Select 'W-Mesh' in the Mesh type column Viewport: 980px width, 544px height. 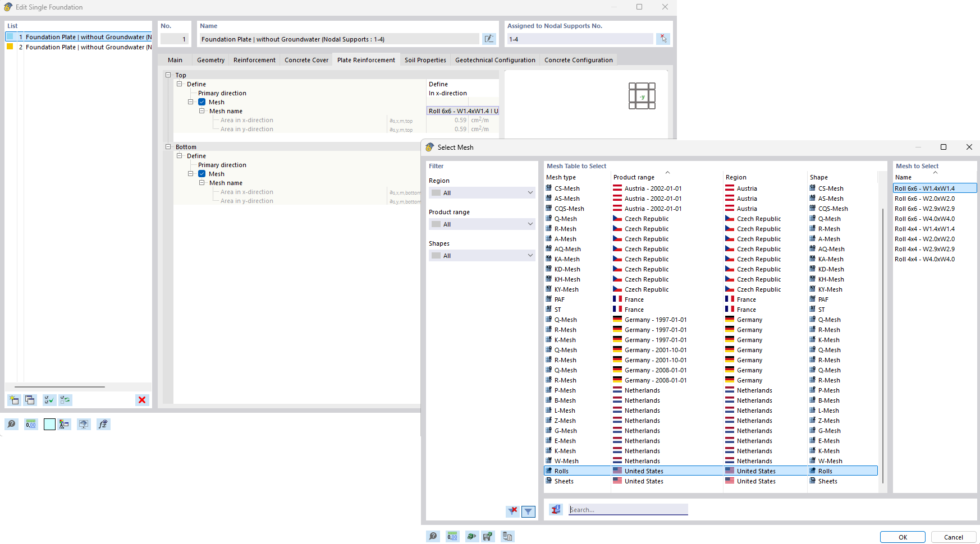566,461
